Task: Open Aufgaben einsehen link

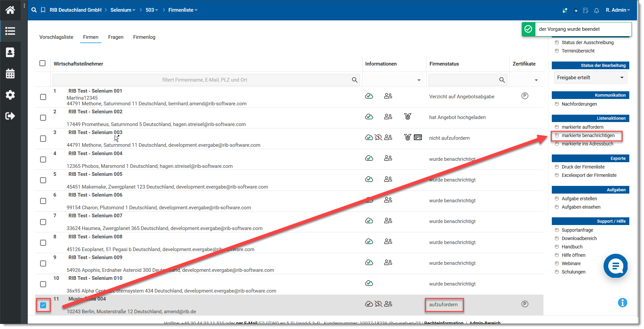Action: (x=581, y=207)
